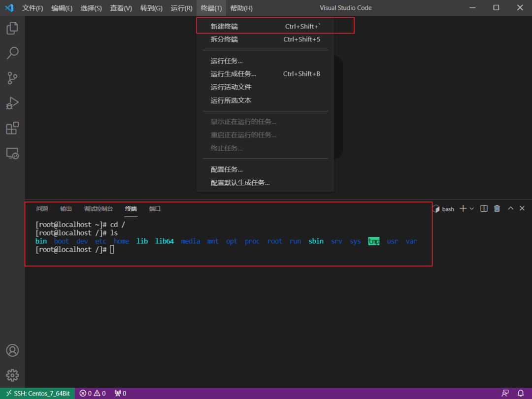
Task: Click the home entry in terminal output
Action: click(x=122, y=241)
